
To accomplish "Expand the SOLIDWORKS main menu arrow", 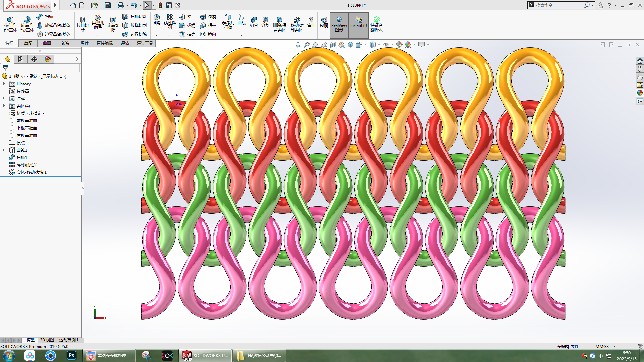I will (56, 5).
